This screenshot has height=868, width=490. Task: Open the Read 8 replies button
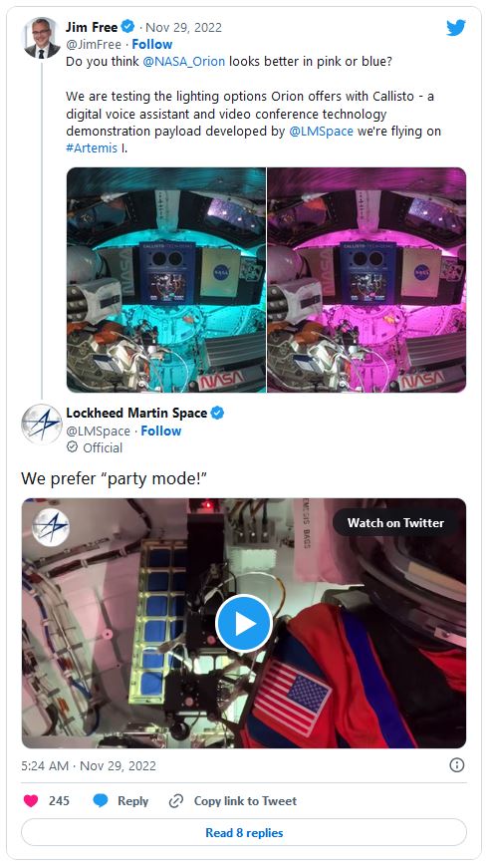point(244,832)
